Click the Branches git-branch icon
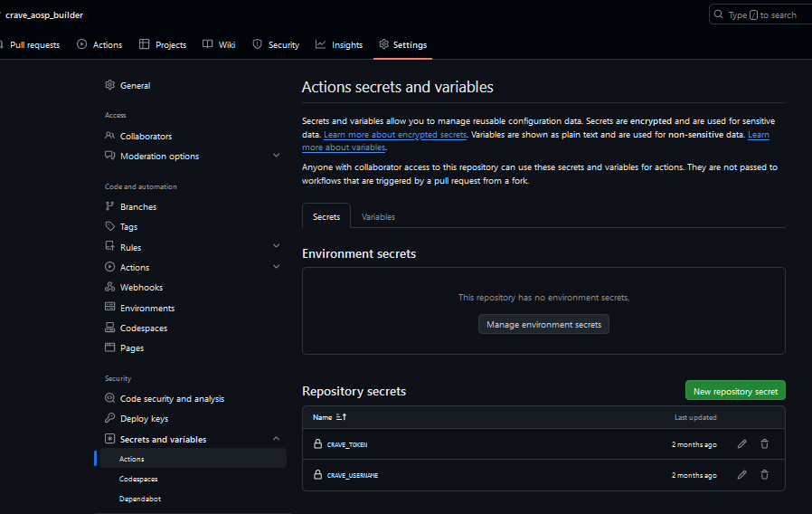This screenshot has height=514, width=812. pyautogui.click(x=109, y=206)
